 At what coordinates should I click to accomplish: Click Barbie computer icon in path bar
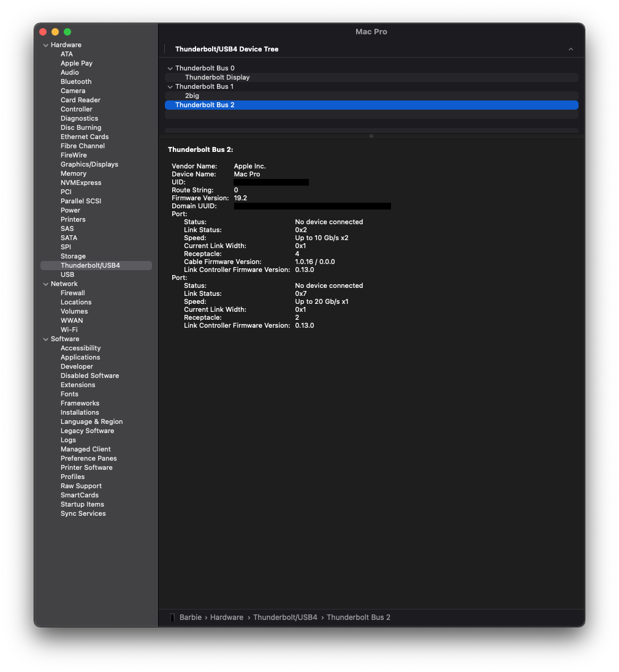pyautogui.click(x=172, y=617)
